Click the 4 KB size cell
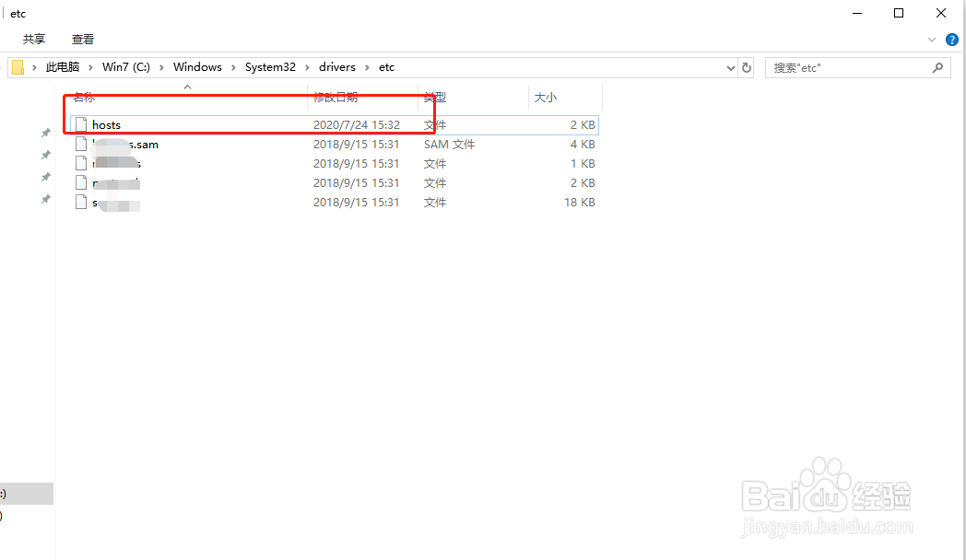Image resolution: width=966 pixels, height=560 pixels. (x=583, y=145)
